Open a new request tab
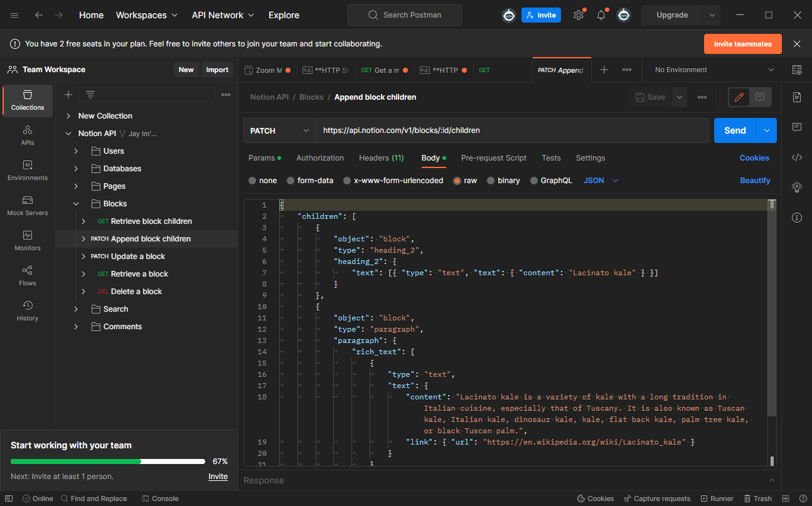 604,70
